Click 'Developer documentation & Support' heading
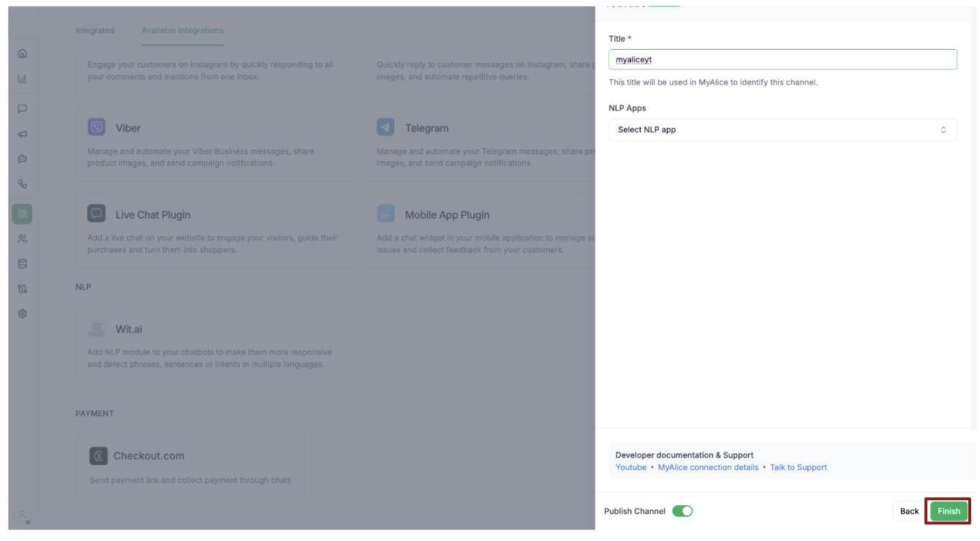The width and height of the screenshot is (980, 541). tap(685, 455)
